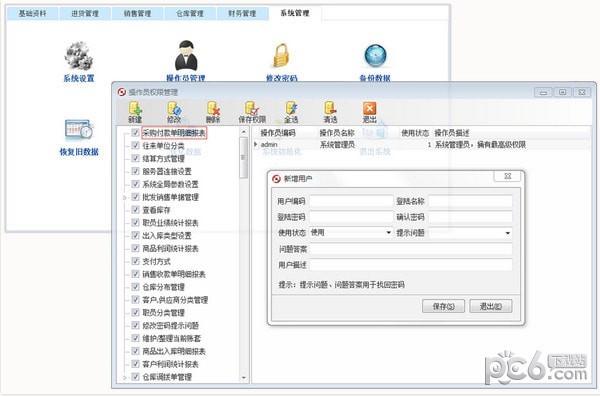Toggle the 支付方式 checkbox
Image resolution: width=600 pixels, height=397 pixels.
pos(135,261)
